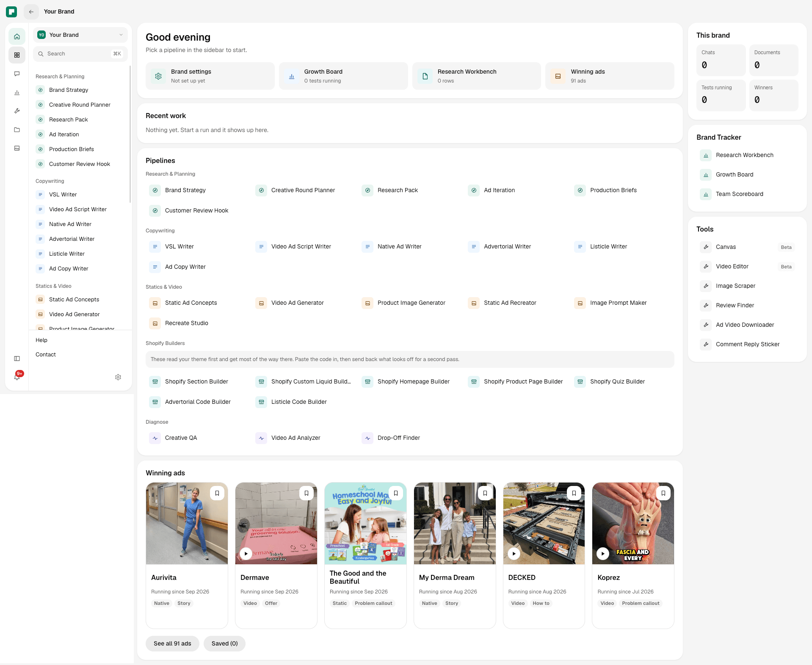Select VSL Writer in sidebar

80,195
